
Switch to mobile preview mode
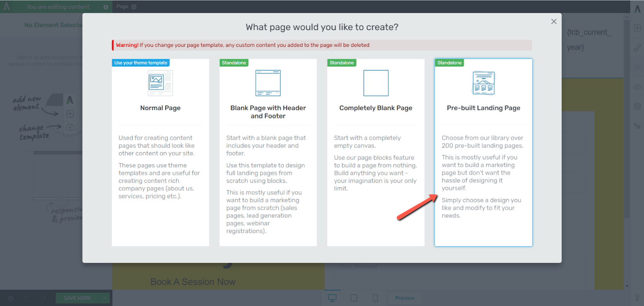[375, 298]
